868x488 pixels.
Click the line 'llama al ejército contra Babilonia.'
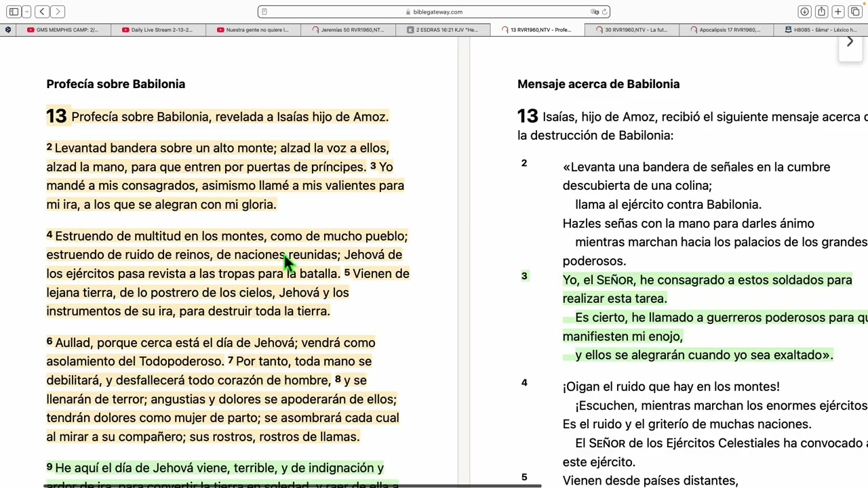point(668,205)
